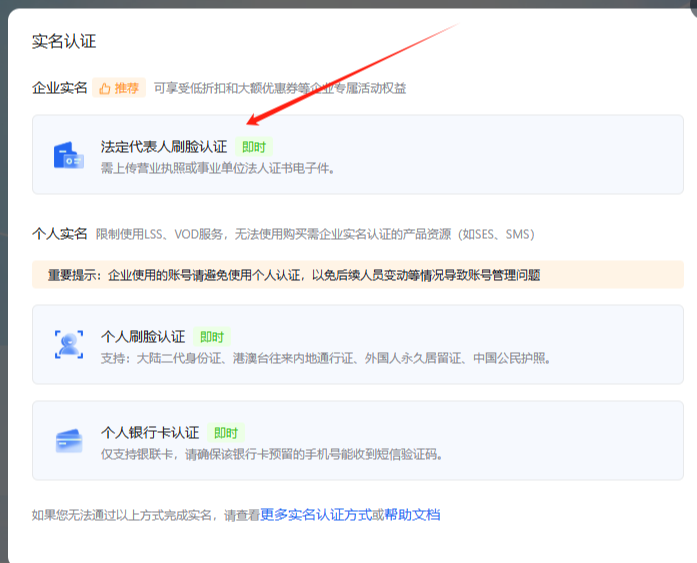Click the orange 推荐 badge

click(x=119, y=88)
